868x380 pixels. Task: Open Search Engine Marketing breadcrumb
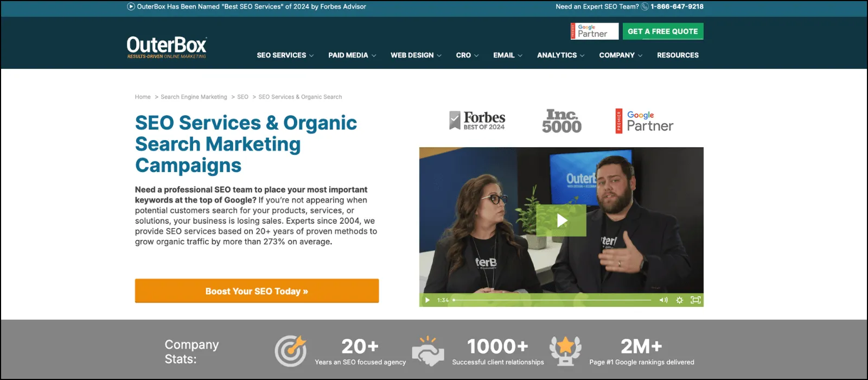click(194, 97)
